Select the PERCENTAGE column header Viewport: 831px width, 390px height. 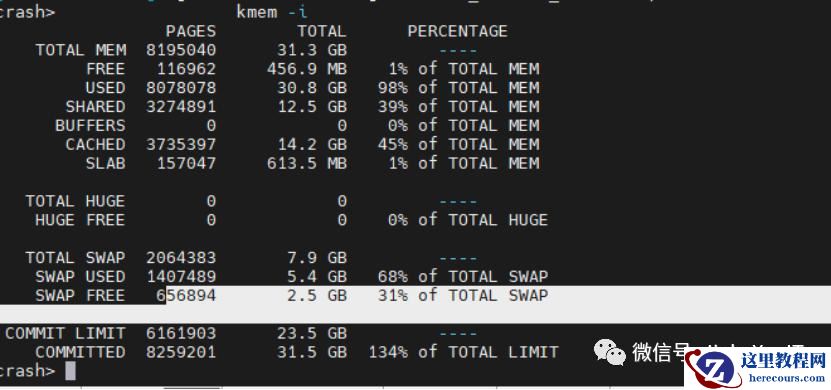[x=457, y=31]
